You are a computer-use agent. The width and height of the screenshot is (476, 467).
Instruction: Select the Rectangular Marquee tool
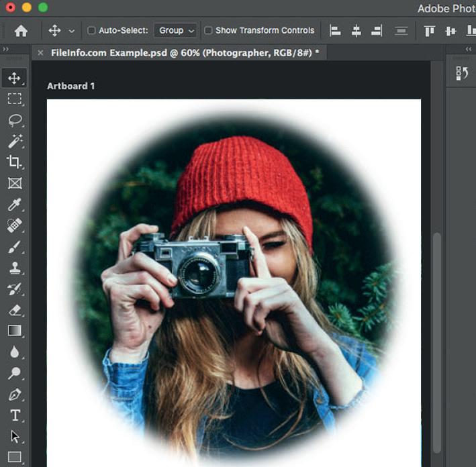pos(14,99)
